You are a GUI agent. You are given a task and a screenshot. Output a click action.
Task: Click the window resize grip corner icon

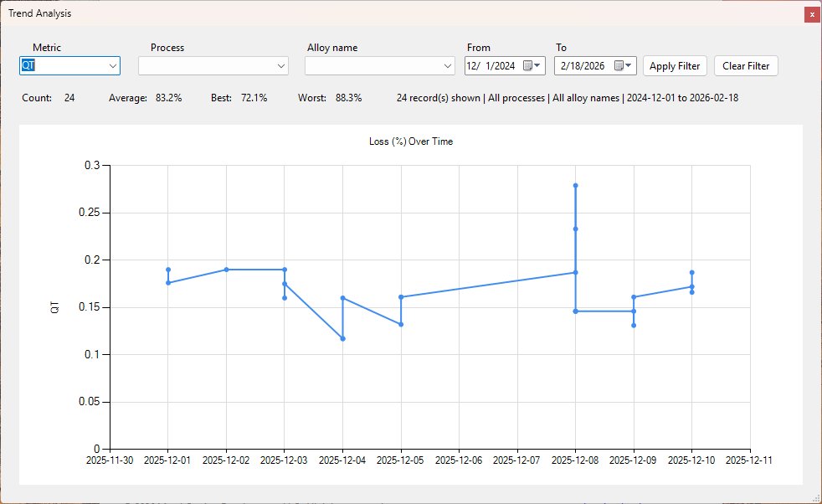tap(816, 498)
